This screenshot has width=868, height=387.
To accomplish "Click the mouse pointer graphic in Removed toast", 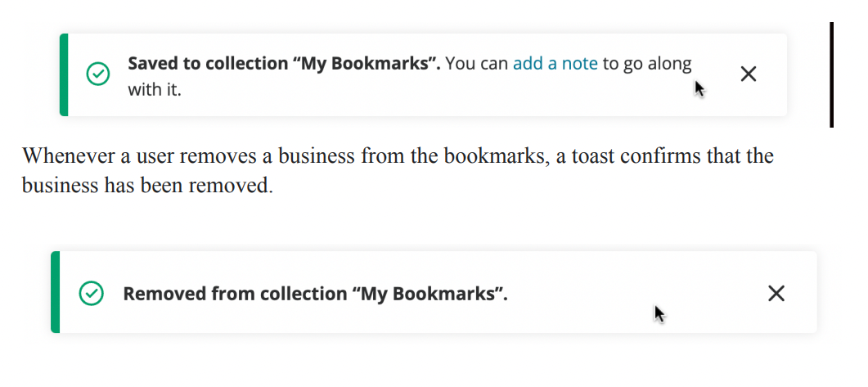I will (x=659, y=314).
